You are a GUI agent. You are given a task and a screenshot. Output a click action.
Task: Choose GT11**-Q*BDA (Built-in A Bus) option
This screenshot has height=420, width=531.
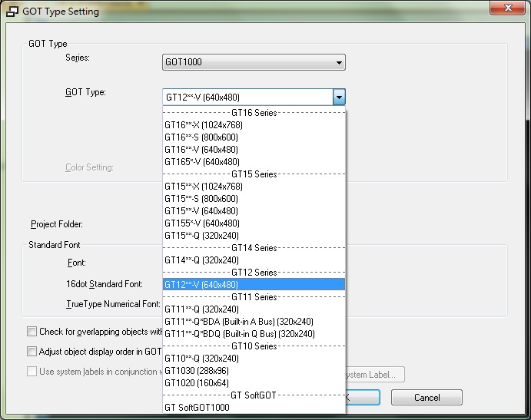238,322
